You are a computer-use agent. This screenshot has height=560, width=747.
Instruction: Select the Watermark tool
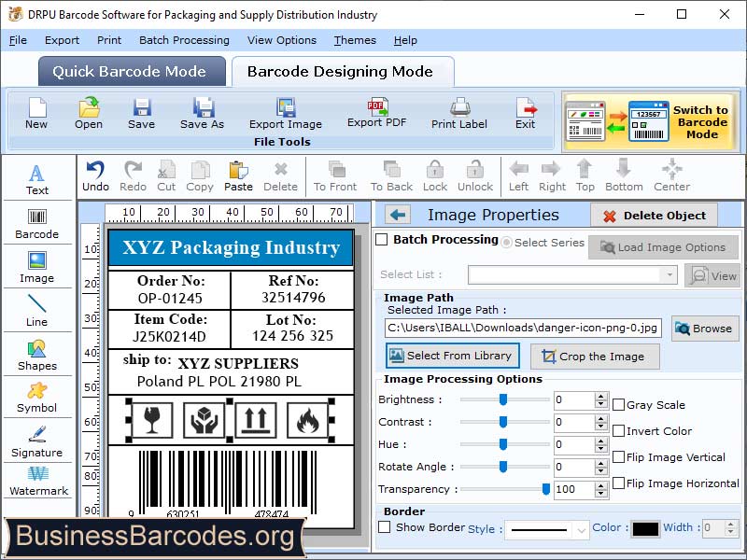38,481
